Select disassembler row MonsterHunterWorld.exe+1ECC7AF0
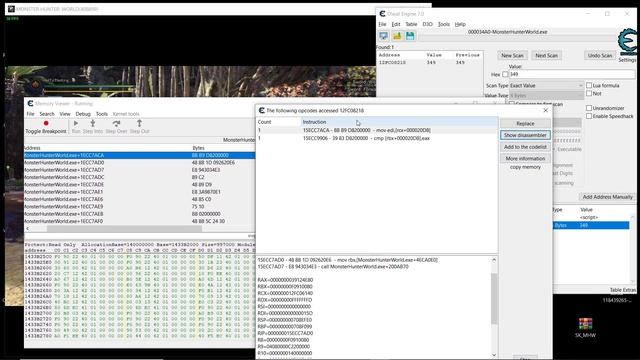Viewport: 640px width, 360px height. [140, 222]
